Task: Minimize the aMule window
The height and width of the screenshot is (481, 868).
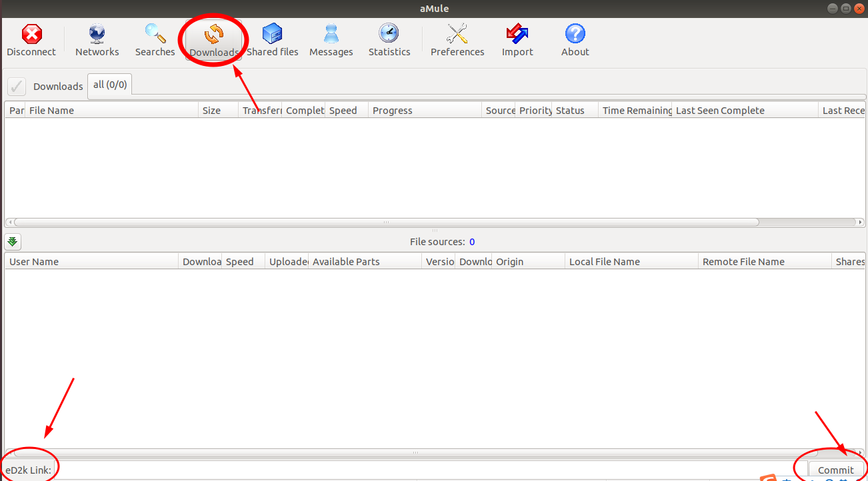Action: pos(833,8)
